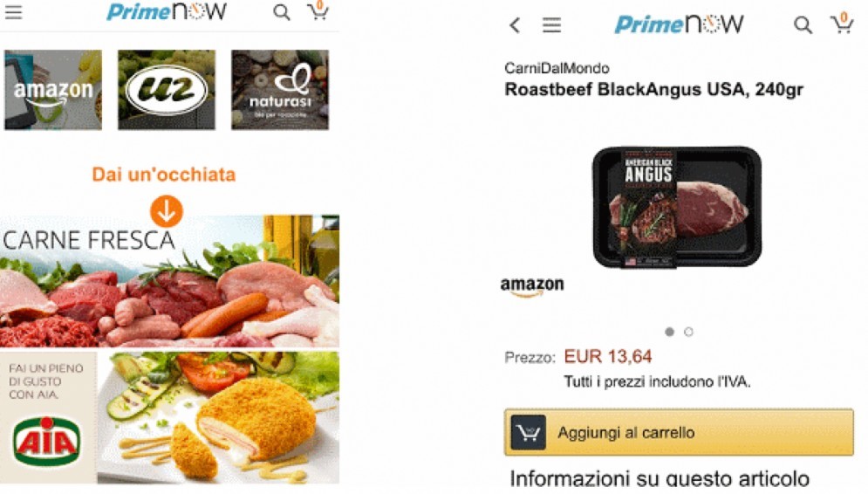Open the shopping cart on home screen
The width and height of the screenshot is (868, 494).
(318, 10)
